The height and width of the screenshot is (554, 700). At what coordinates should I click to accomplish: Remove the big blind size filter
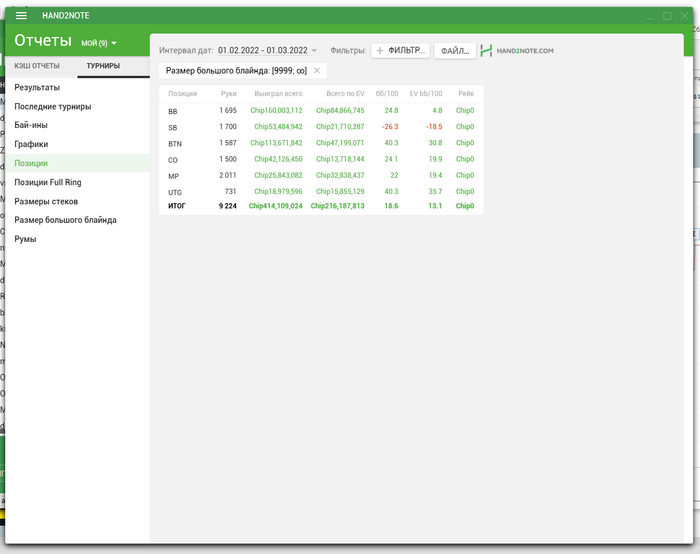pos(317,71)
